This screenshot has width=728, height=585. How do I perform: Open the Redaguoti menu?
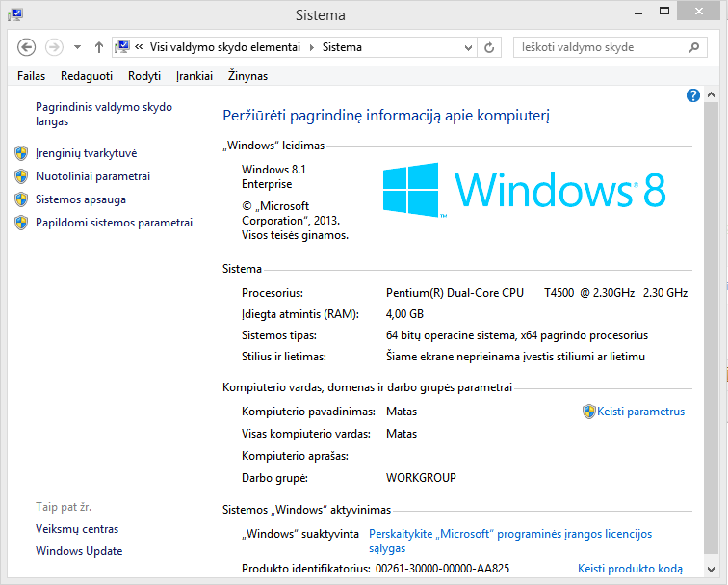[x=87, y=76]
